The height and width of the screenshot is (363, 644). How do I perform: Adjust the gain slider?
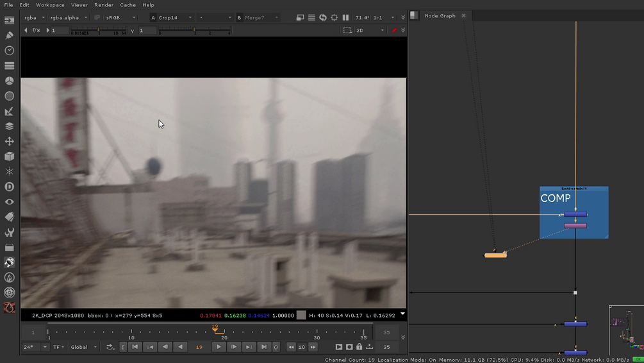coord(99,30)
